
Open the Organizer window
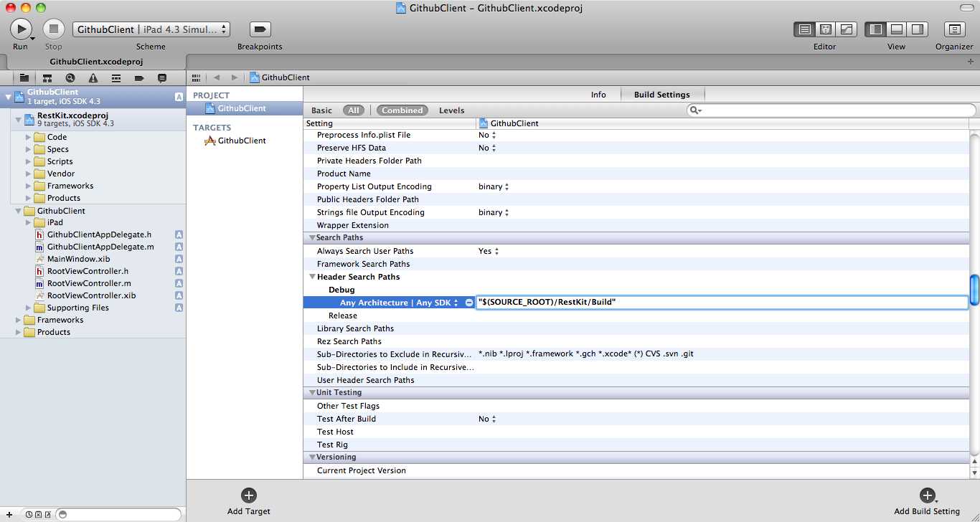(x=954, y=29)
